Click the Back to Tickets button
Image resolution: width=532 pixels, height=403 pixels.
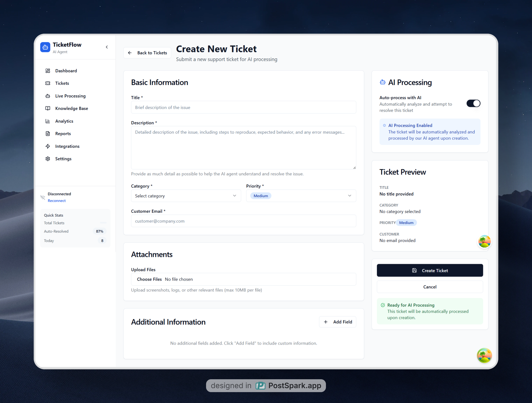147,53
